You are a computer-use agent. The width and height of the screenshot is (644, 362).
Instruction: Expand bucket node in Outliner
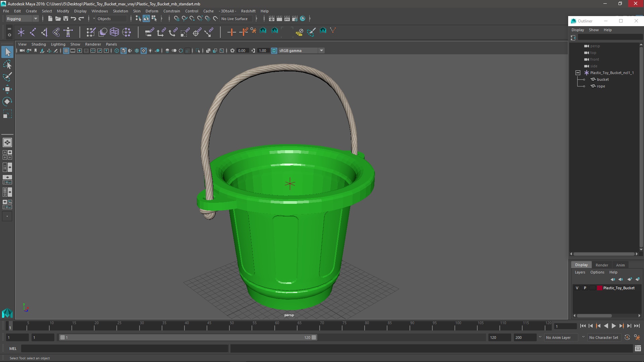(583, 79)
